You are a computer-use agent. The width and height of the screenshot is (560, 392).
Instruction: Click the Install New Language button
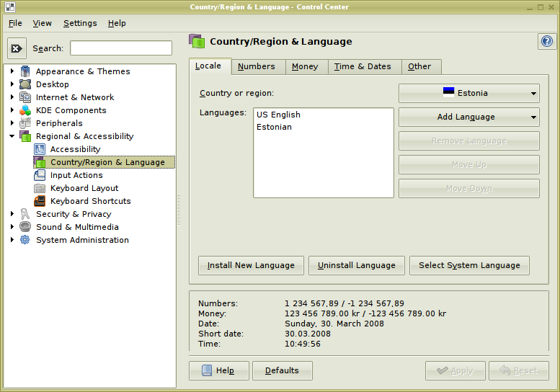coord(251,265)
